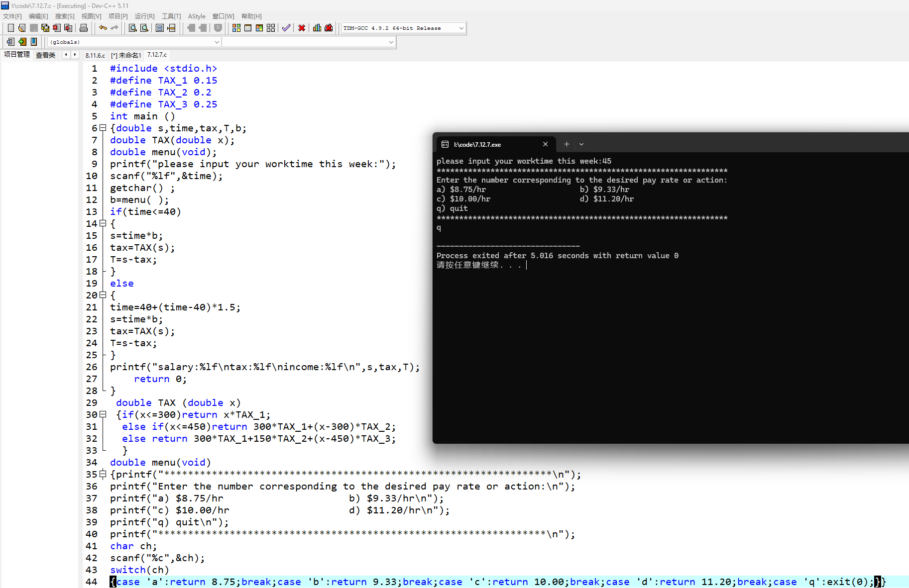This screenshot has width=909, height=588.
Task: Click the Back navigation arrow in toolbar
Action: click(x=191, y=28)
